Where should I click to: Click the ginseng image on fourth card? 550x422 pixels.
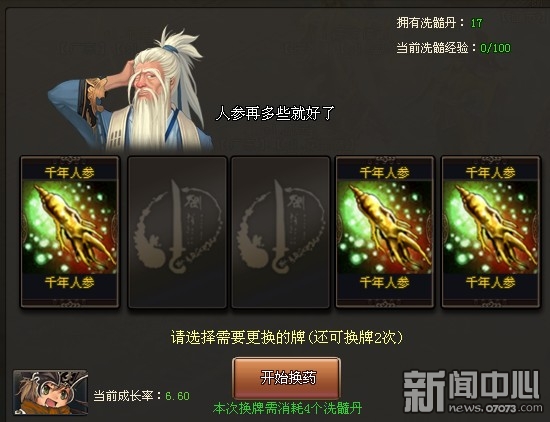[x=385, y=227]
